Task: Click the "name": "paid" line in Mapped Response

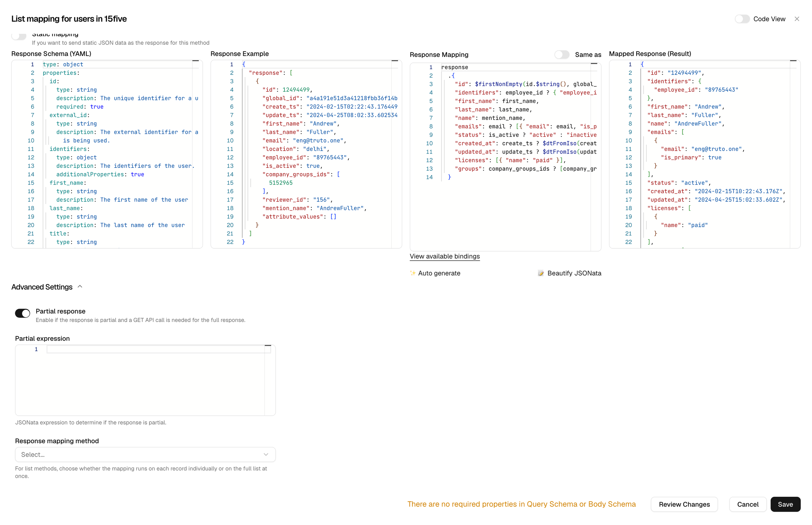Action: (684, 225)
